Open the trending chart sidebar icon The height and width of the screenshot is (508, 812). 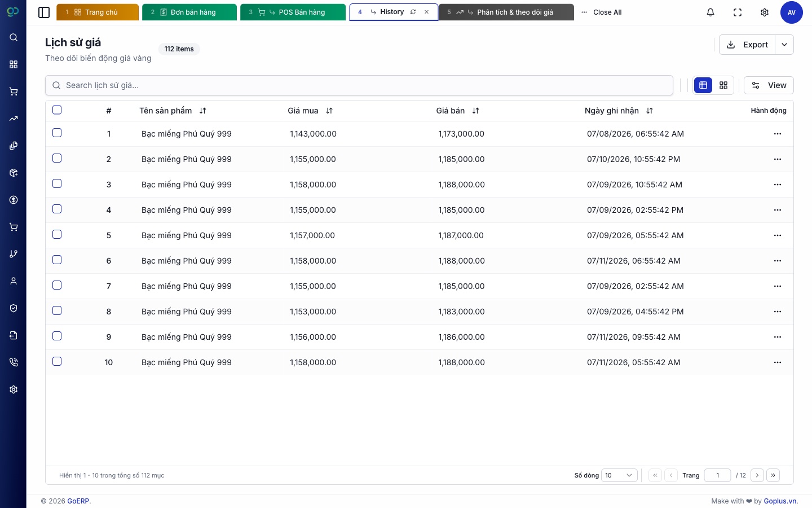(14, 119)
